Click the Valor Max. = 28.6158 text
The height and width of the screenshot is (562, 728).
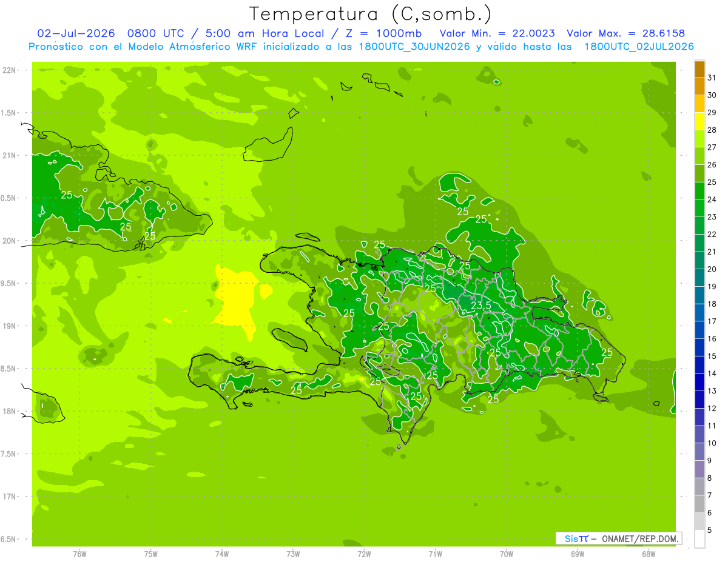(x=625, y=33)
